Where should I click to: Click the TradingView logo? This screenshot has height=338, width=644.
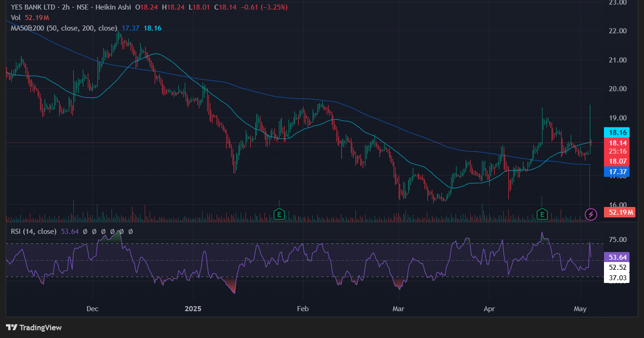(34, 328)
